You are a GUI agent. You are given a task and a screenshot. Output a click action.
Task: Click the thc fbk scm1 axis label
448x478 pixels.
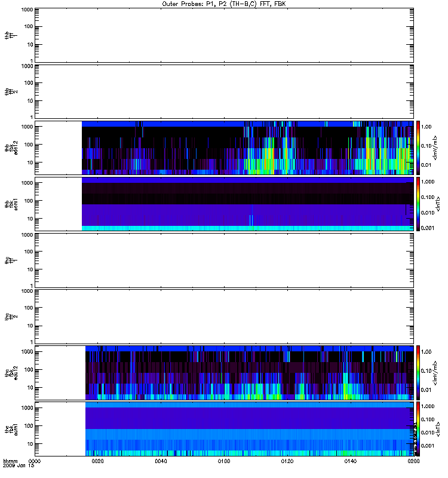point(11,429)
